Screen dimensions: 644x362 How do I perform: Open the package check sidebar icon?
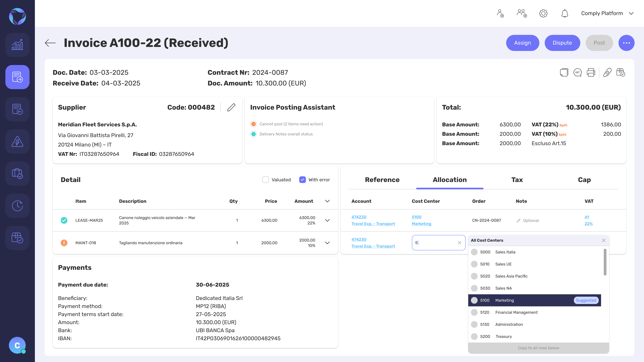pos(17,238)
